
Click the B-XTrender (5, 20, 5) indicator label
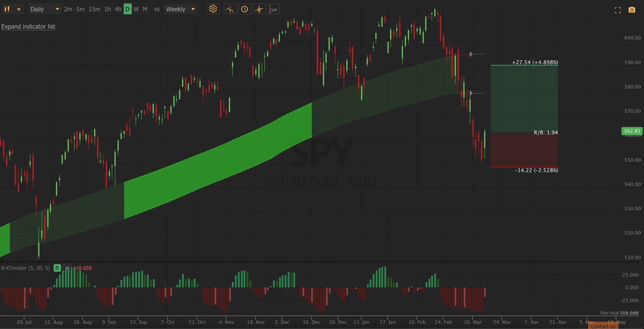click(x=25, y=268)
